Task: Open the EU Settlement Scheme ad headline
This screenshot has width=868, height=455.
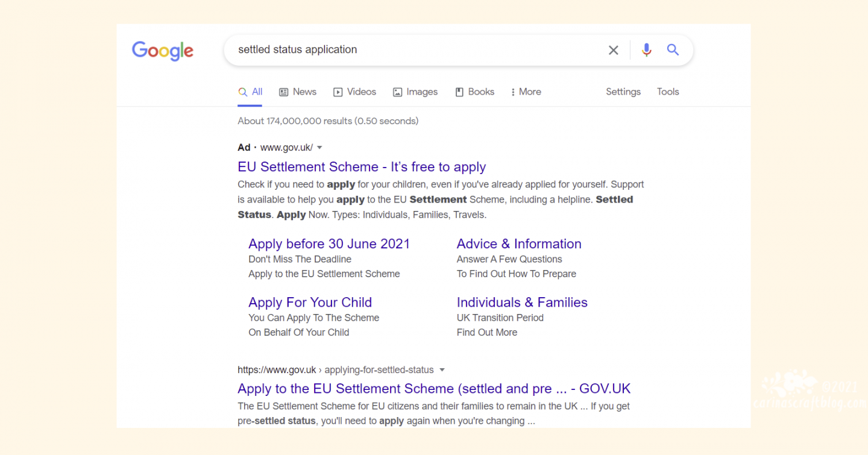Action: (x=362, y=167)
